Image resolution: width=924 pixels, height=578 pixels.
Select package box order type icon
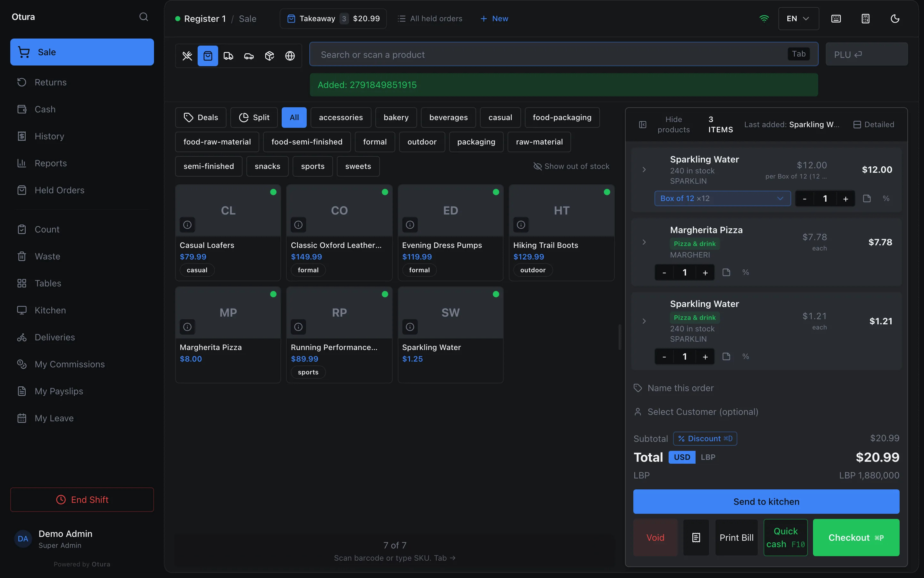point(269,56)
